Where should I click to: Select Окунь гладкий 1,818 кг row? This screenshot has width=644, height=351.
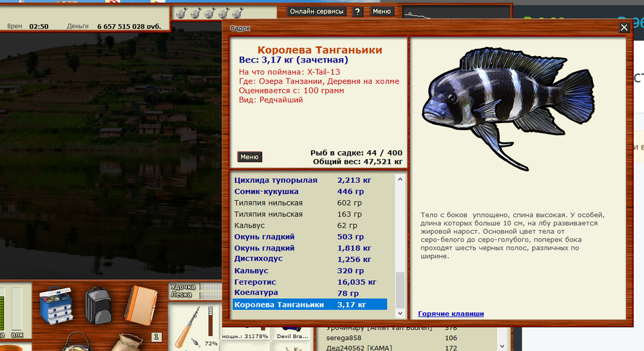click(310, 248)
